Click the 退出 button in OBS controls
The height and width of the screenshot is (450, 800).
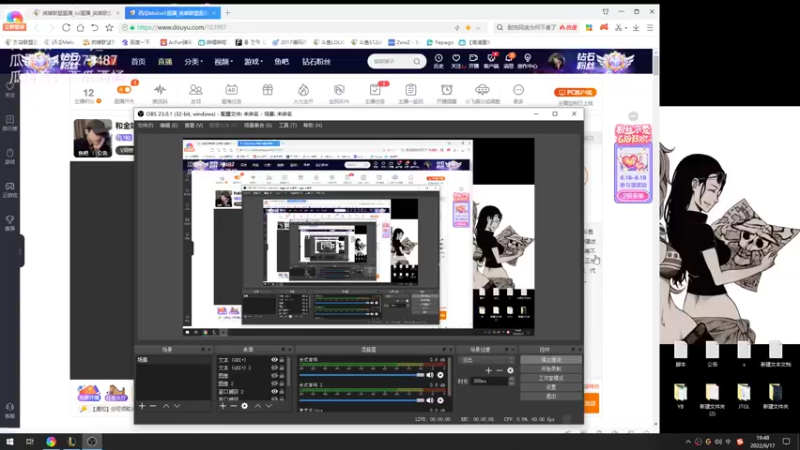[551, 396]
